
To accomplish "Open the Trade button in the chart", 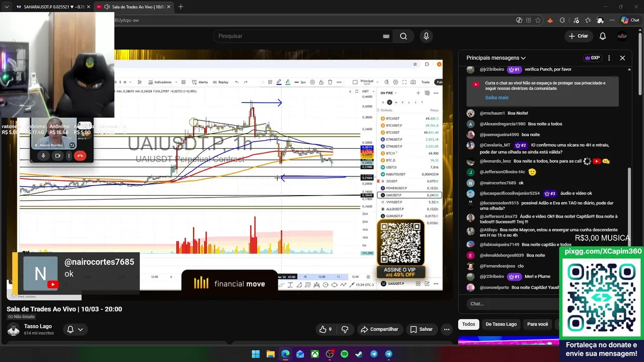I will click(x=426, y=82).
